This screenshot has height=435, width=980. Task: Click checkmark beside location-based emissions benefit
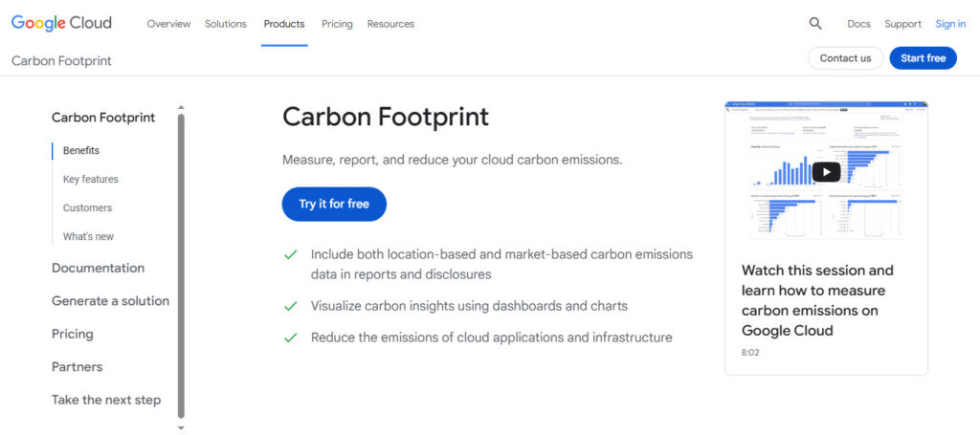click(290, 254)
